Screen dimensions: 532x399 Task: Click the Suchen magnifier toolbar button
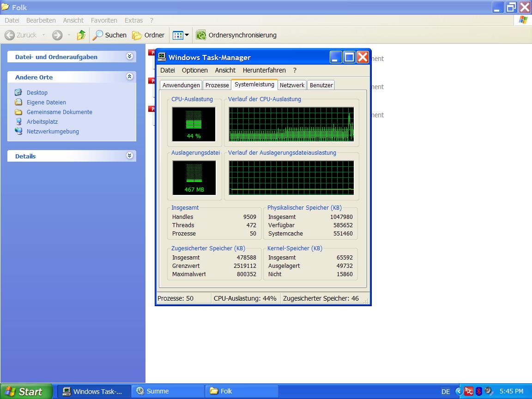pyautogui.click(x=109, y=35)
